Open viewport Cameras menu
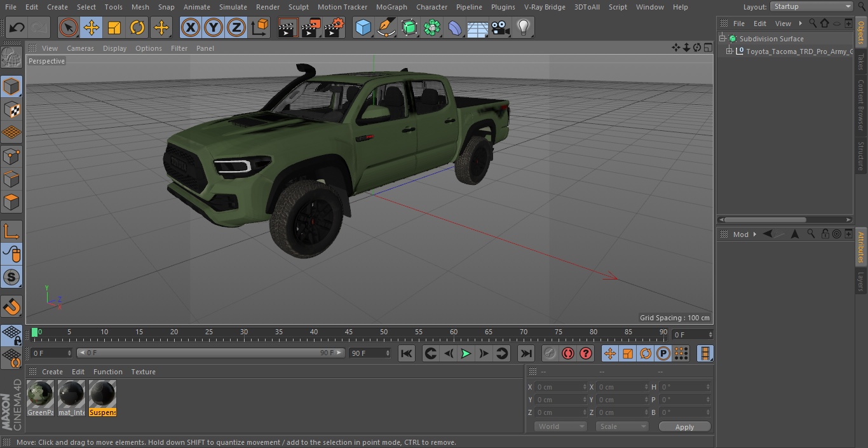Image resolution: width=868 pixels, height=448 pixels. tap(80, 48)
